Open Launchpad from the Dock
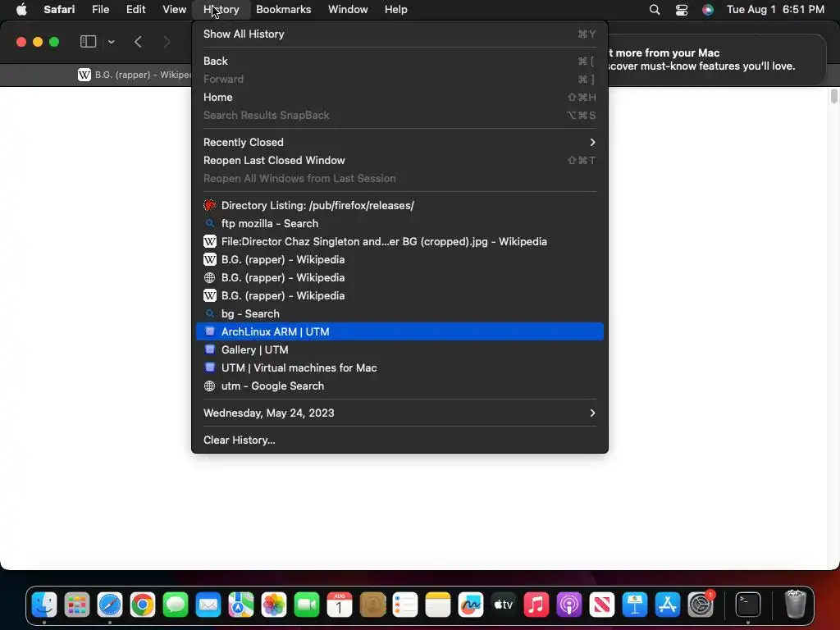Viewport: 840px width, 630px height. click(77, 605)
